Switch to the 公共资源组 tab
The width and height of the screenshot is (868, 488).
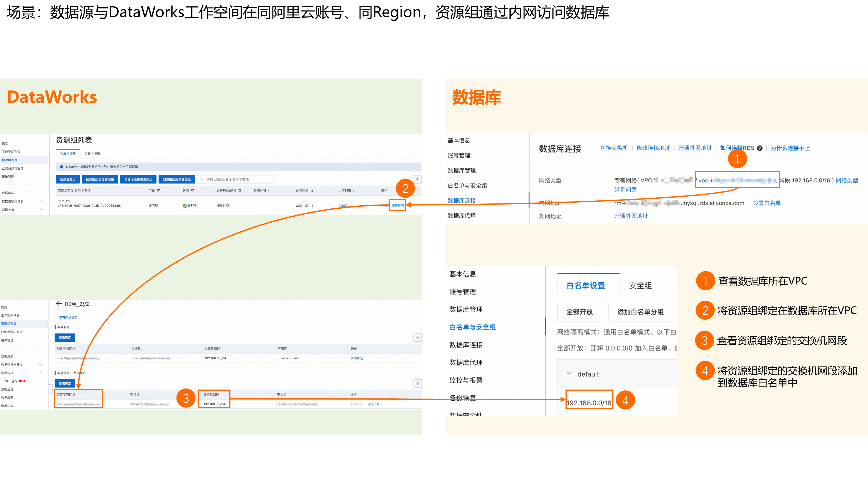click(x=92, y=154)
